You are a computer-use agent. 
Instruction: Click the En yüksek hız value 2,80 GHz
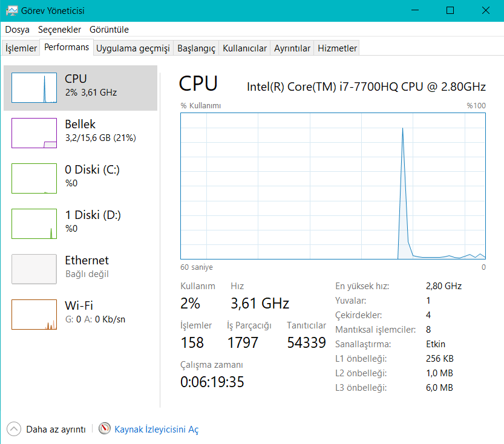[x=443, y=286]
